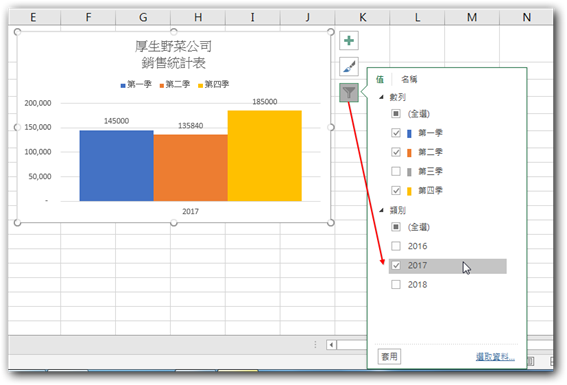Screen dimensions: 567x385
Task: Select column header F
Action: pyautogui.click(x=88, y=17)
